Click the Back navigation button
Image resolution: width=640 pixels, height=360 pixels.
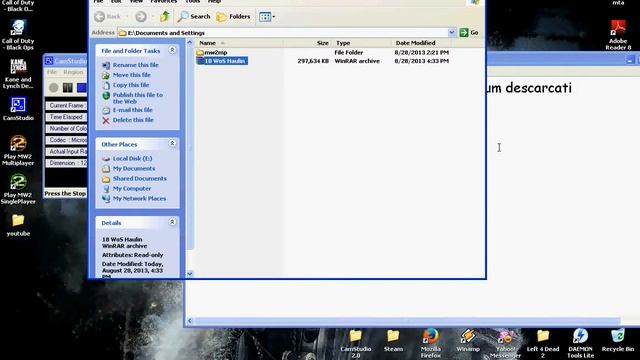107,17
